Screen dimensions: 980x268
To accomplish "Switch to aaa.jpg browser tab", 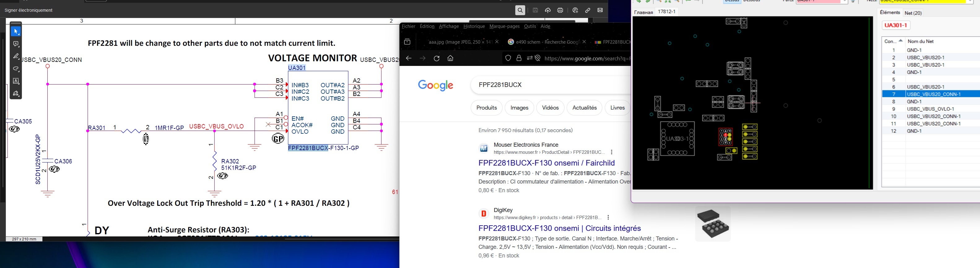I will click(x=460, y=42).
